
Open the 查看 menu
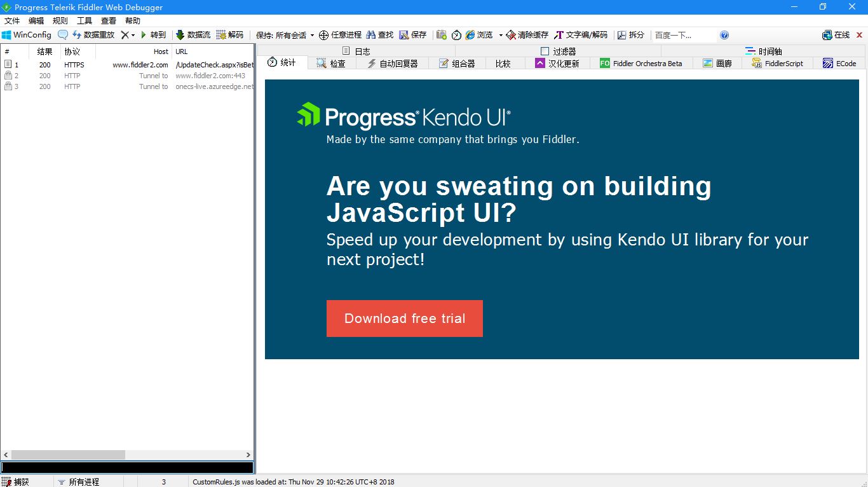pyautogui.click(x=109, y=21)
